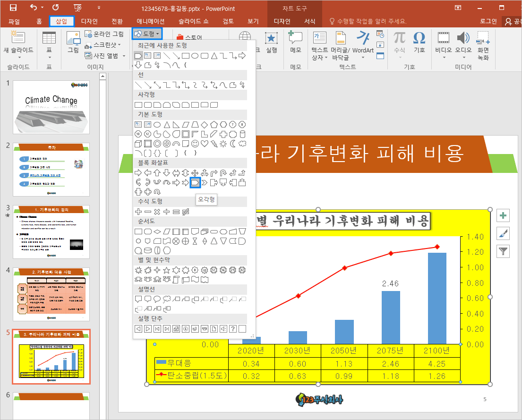Viewport: 522px width, 420px height.
Task: Start slideshow from quick access toolbar icon
Action: point(77,8)
